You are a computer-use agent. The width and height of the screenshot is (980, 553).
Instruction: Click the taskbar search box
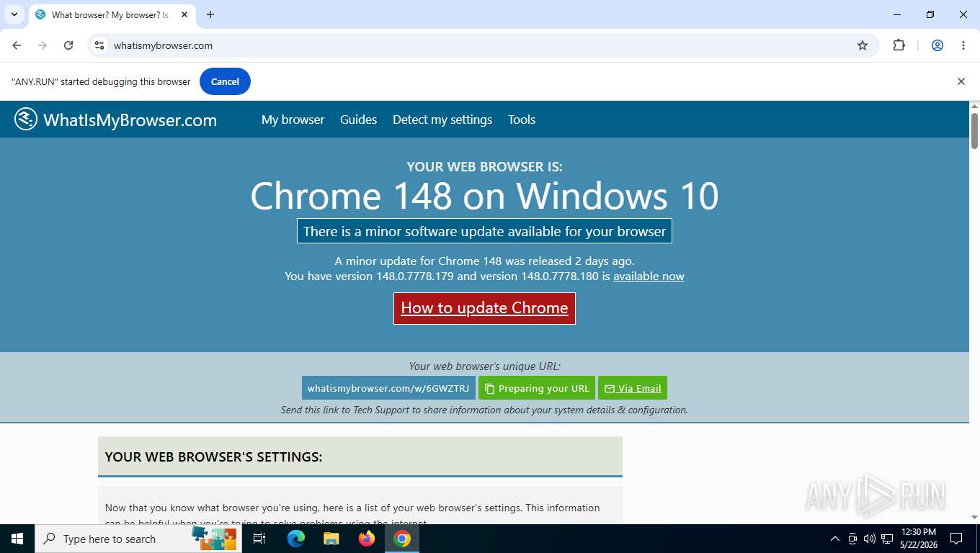point(138,539)
